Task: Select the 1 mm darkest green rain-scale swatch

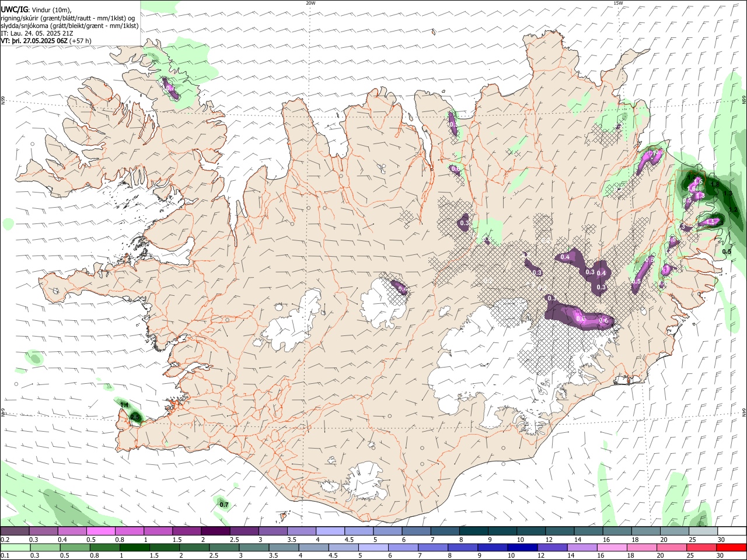Action: pos(134,547)
